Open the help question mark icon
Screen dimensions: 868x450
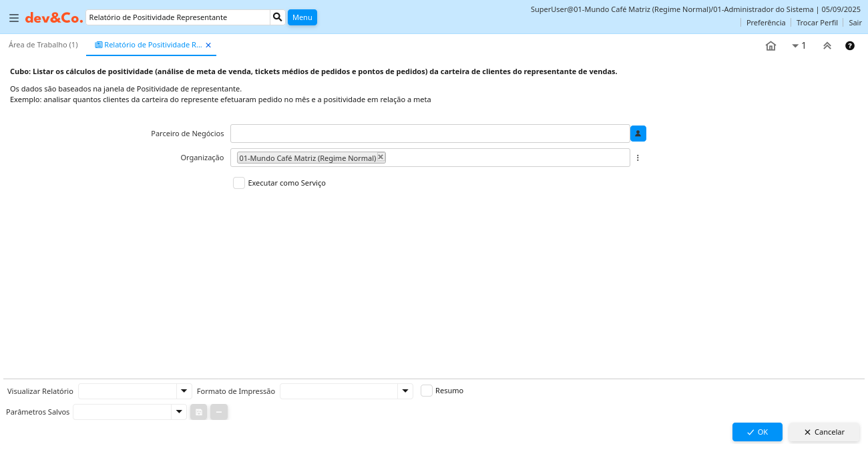click(850, 46)
